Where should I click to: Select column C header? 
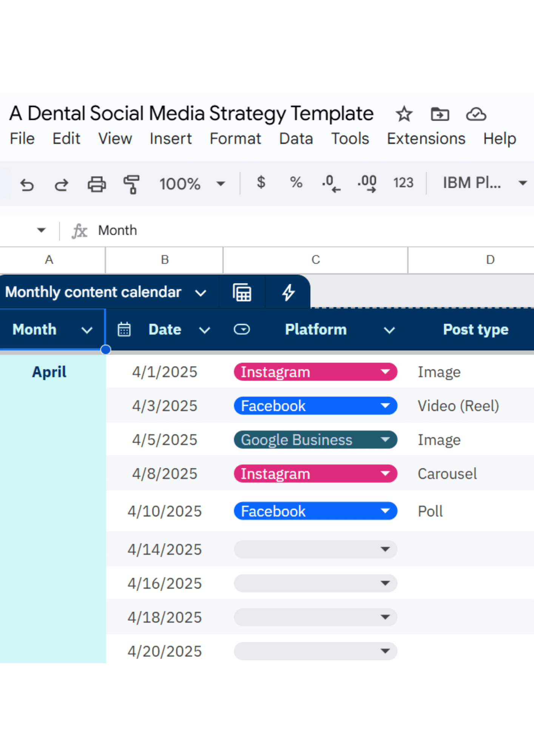pos(316,260)
